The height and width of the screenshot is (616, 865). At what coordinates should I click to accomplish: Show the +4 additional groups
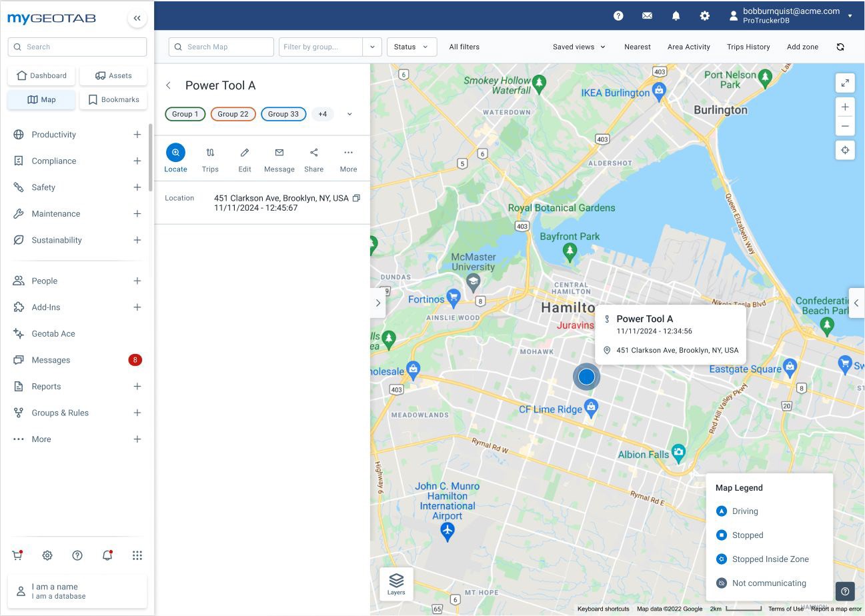click(x=322, y=114)
